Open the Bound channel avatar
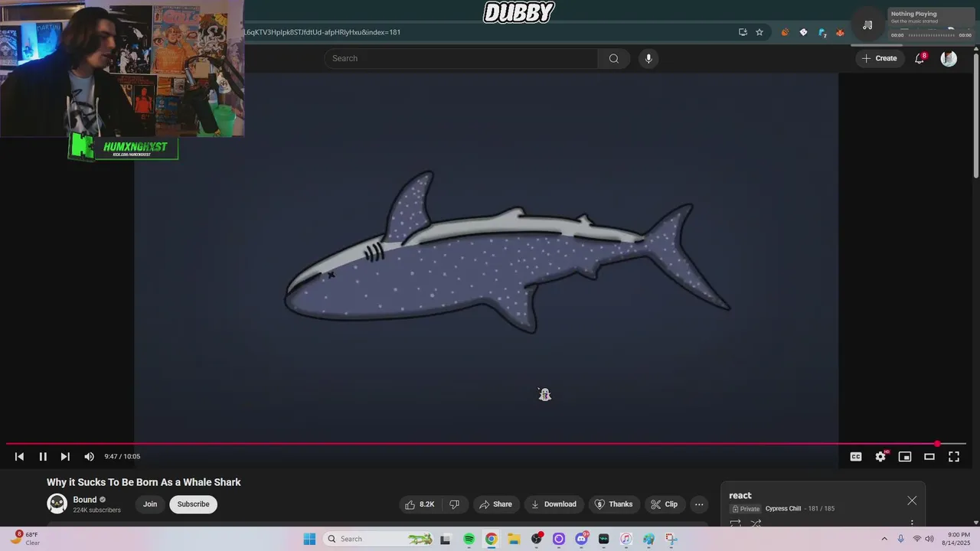 click(57, 504)
